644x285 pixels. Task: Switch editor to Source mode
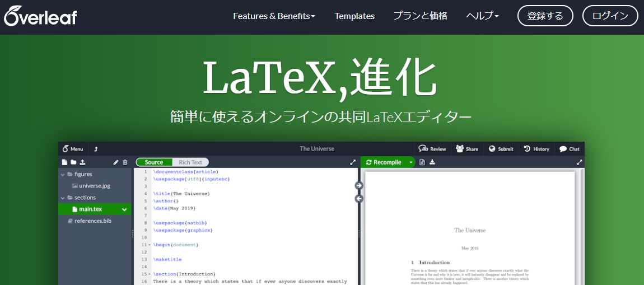[154, 162]
